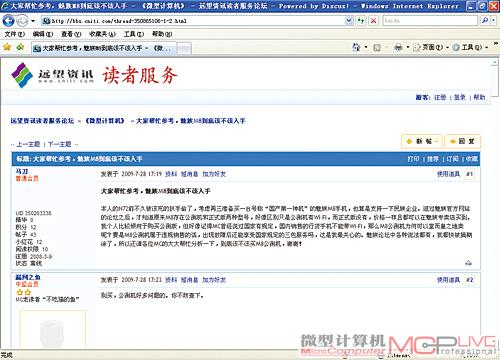
Task: Click the 登录 login link
Action: [460, 97]
